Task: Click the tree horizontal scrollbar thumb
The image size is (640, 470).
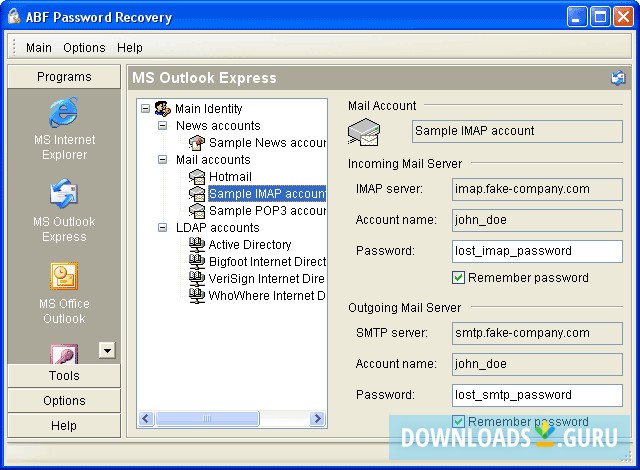Action: click(207, 418)
